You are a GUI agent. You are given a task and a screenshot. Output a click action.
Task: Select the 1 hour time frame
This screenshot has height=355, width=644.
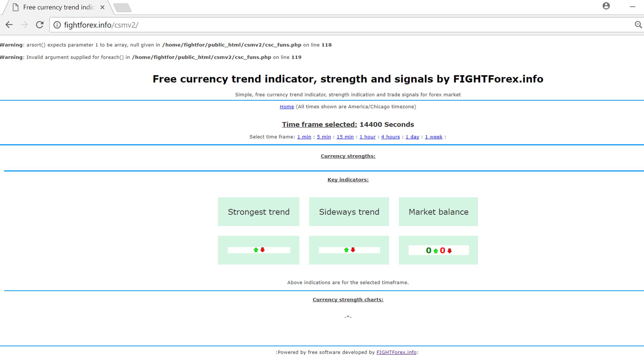(367, 137)
